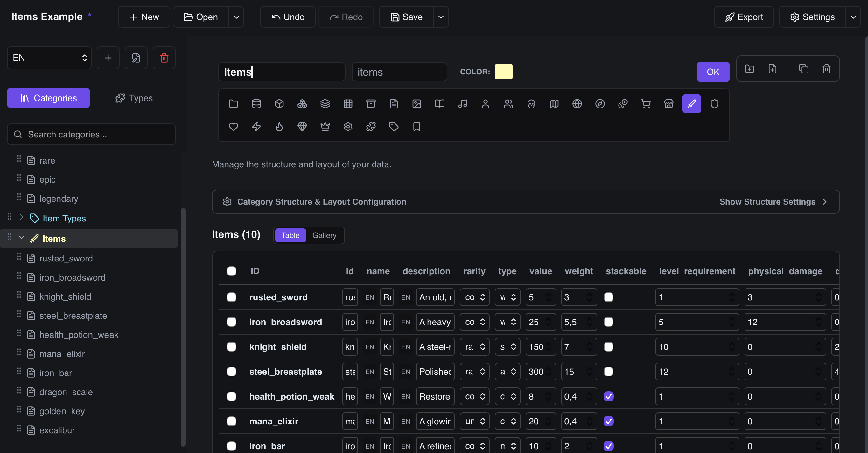Choose the shopping cart icon
Screen dimensions: 868x453
(x=646, y=104)
